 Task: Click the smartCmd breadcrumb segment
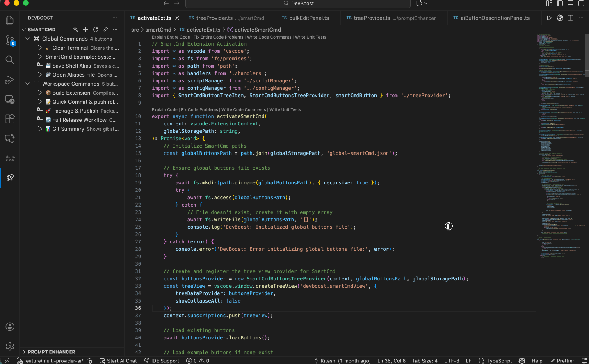click(158, 30)
